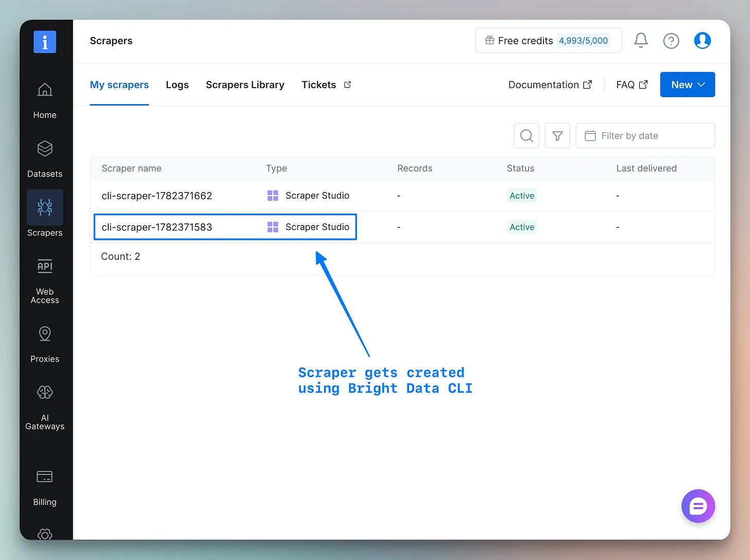The height and width of the screenshot is (560, 750).
Task: Switch to the Scrapers Library tab
Action: pos(245,85)
